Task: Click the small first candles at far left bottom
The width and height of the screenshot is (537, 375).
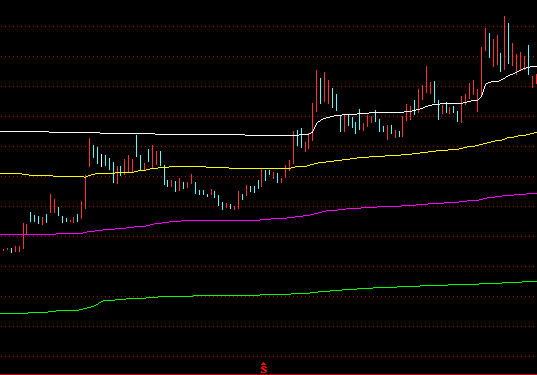Action: 12,249
